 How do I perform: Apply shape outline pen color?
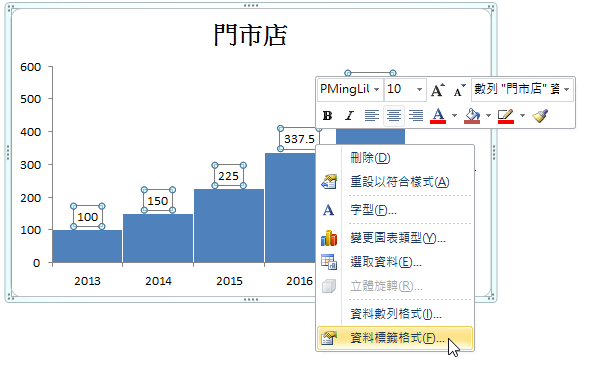coord(505,116)
